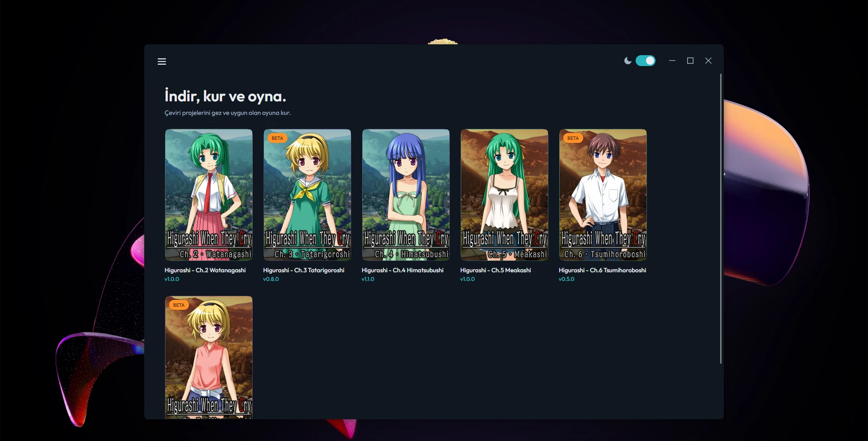The width and height of the screenshot is (868, 441).
Task: Click the BETA badge on Ch.3 Tatarigoroshi
Action: pyautogui.click(x=277, y=138)
